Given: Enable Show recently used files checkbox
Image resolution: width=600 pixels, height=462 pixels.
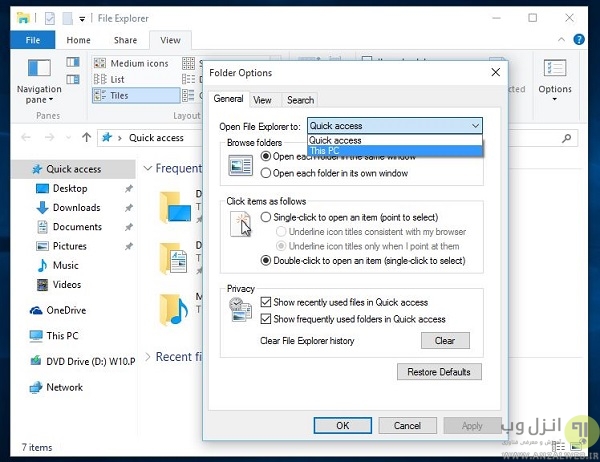Looking at the screenshot, I should (x=265, y=302).
